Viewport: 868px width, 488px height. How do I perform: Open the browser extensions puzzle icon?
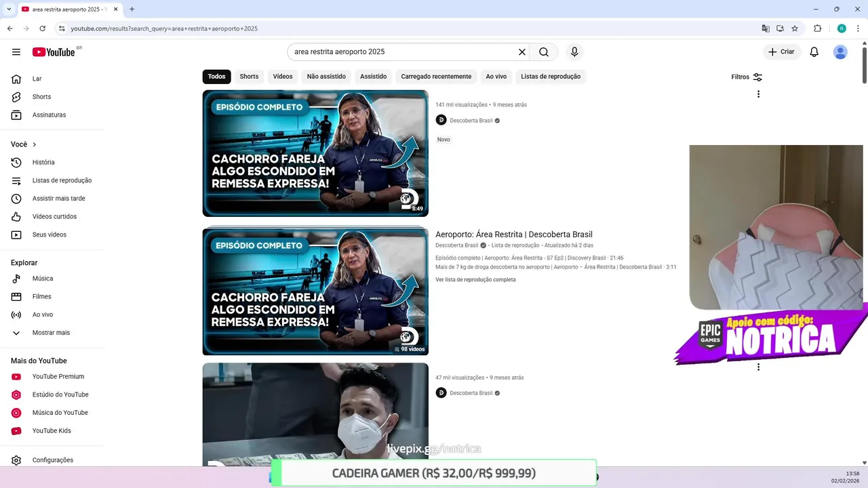click(817, 28)
